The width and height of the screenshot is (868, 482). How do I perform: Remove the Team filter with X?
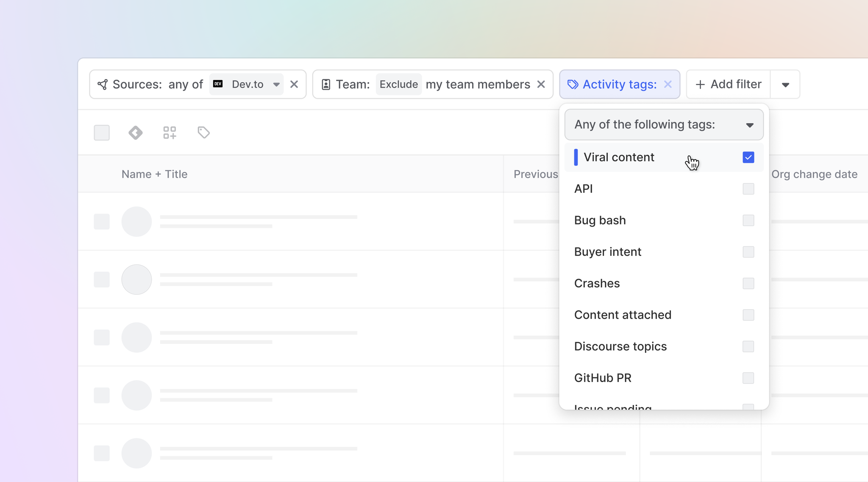[x=541, y=84]
